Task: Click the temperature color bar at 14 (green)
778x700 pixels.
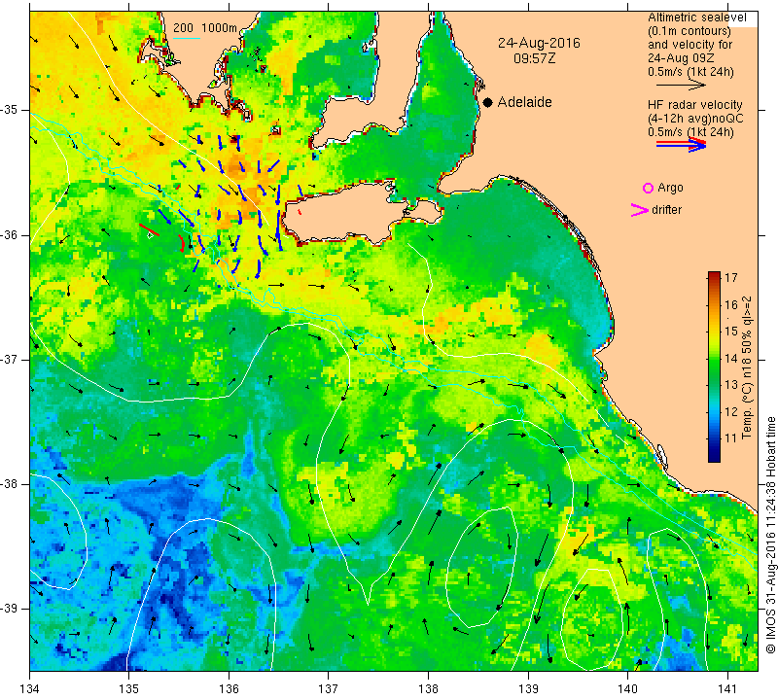Action: pos(714,358)
